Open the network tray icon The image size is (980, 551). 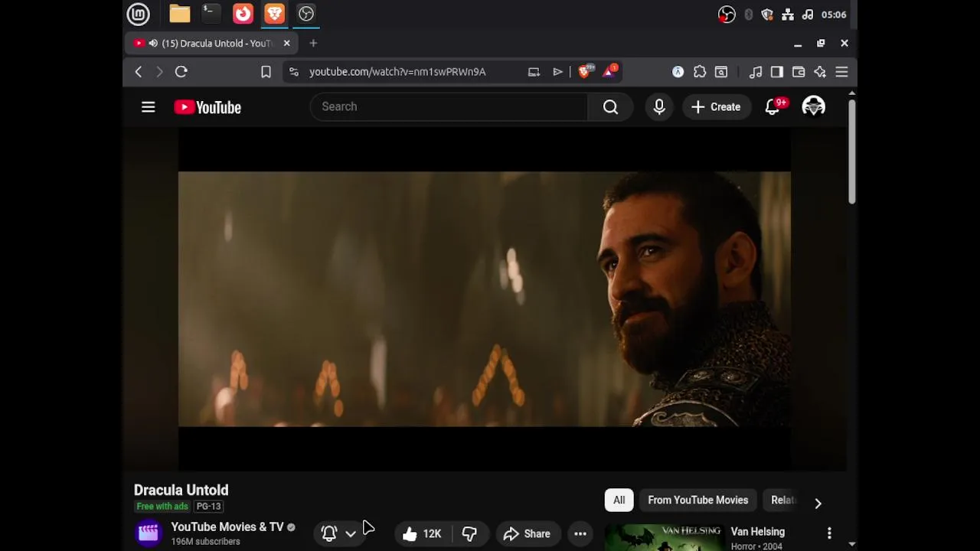point(788,15)
